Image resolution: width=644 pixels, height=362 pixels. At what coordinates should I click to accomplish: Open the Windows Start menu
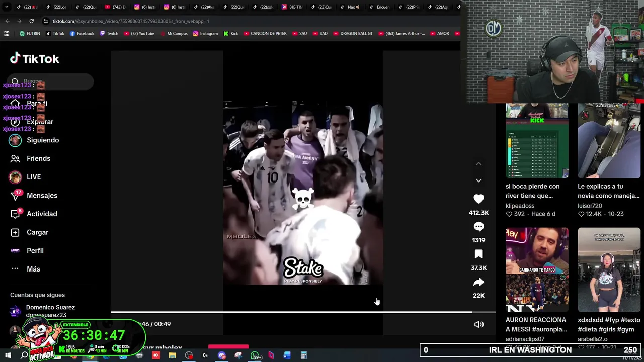coord(8,355)
